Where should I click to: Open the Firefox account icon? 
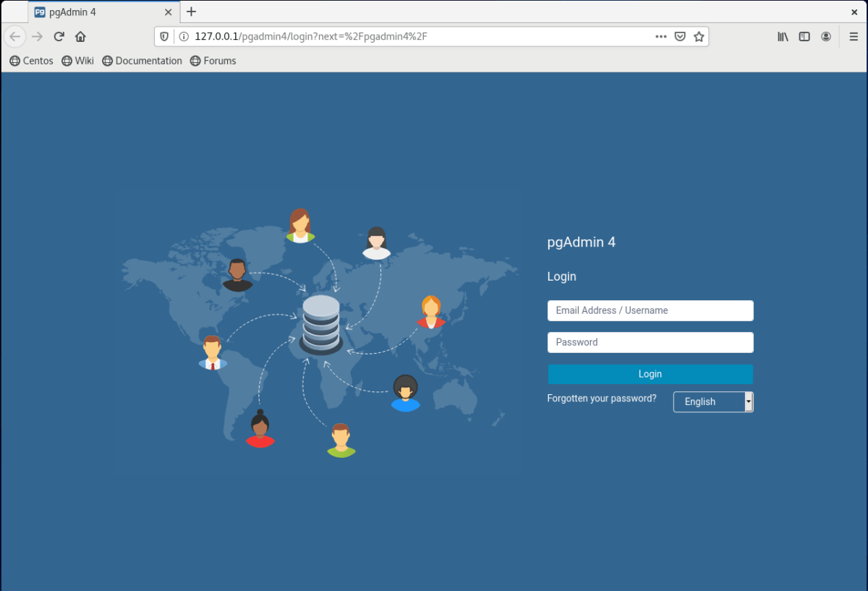[x=826, y=36]
